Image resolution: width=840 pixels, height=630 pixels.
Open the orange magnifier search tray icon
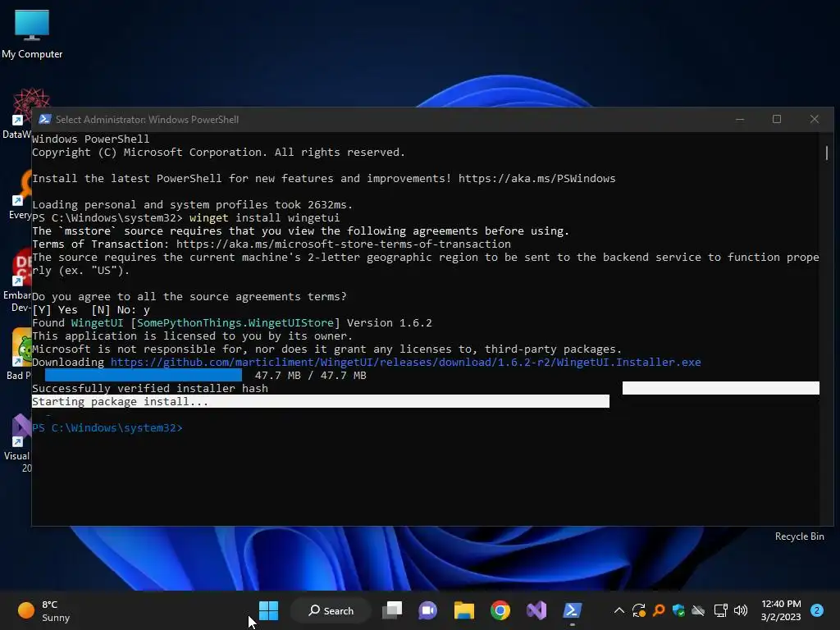(x=659, y=610)
